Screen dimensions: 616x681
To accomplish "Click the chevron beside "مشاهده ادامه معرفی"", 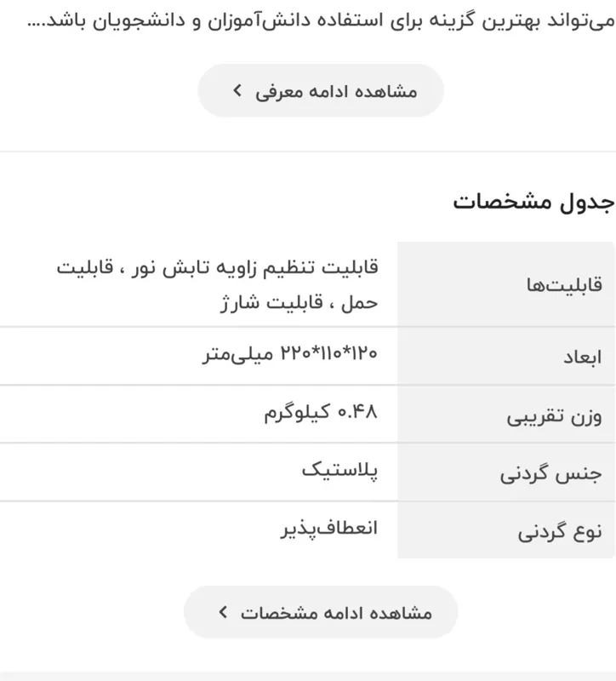I will tap(238, 91).
